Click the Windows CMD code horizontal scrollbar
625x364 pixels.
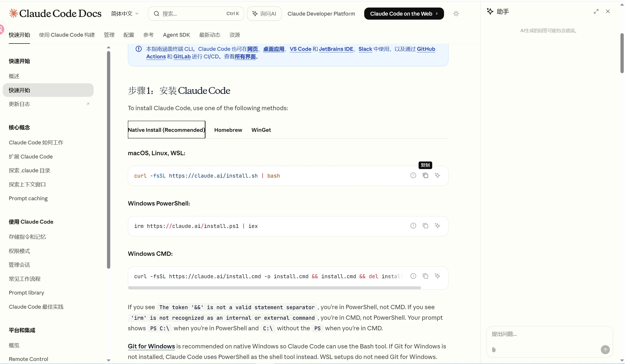[x=274, y=288]
